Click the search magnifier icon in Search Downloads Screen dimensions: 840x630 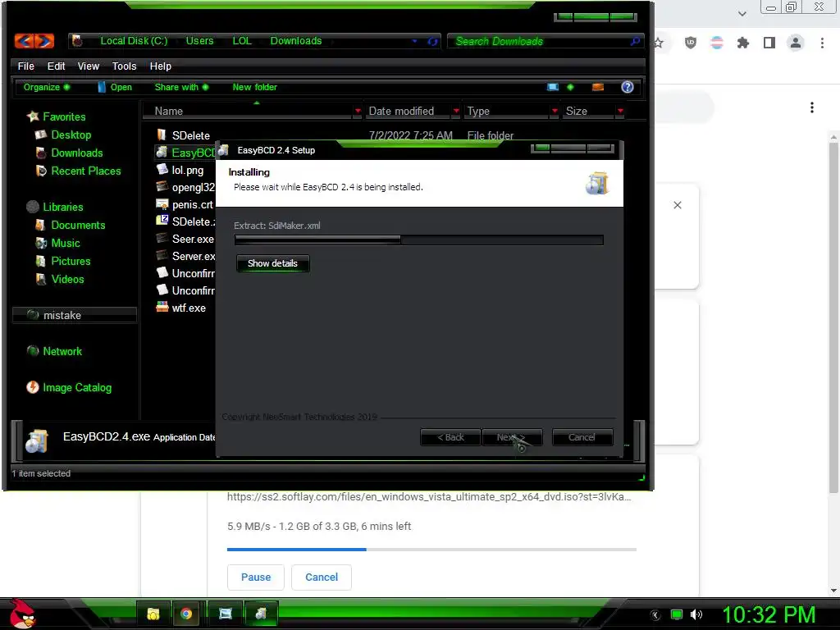(635, 41)
